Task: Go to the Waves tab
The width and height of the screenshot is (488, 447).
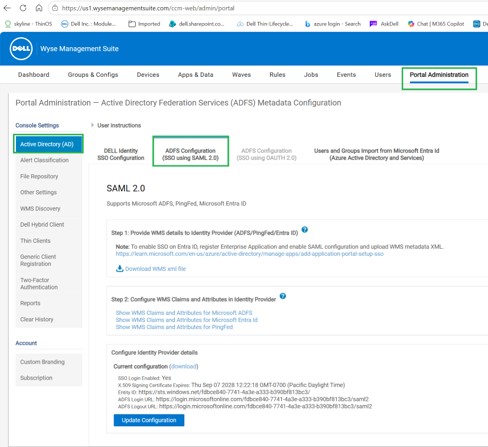Action: tap(241, 75)
